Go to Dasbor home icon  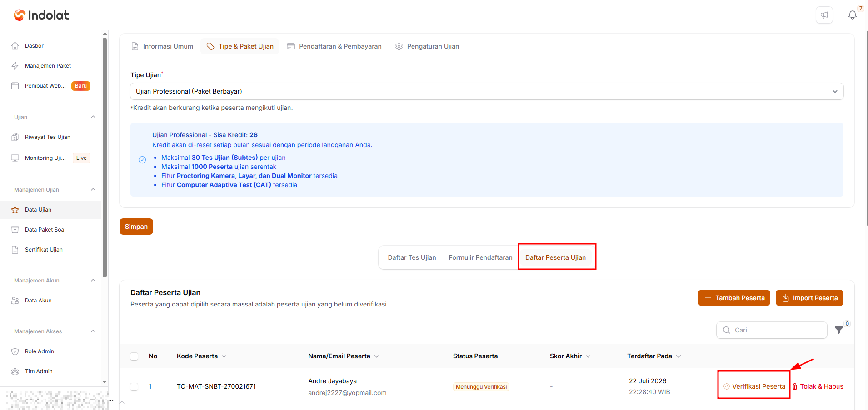(x=15, y=46)
